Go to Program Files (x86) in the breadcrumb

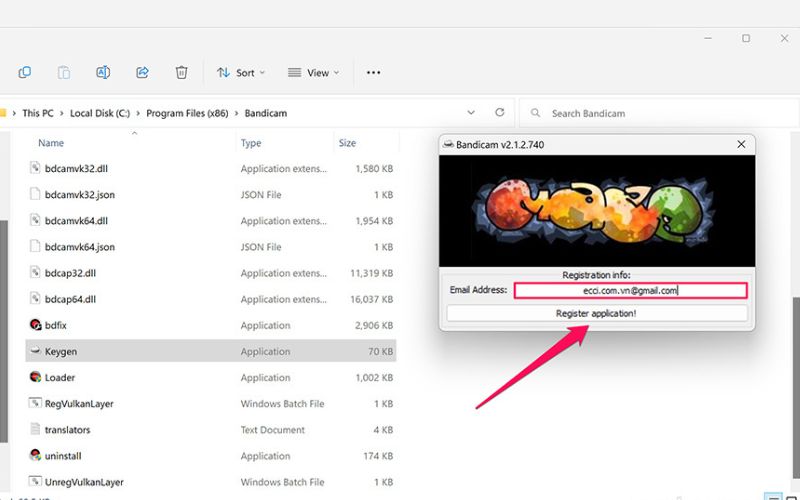tap(187, 113)
